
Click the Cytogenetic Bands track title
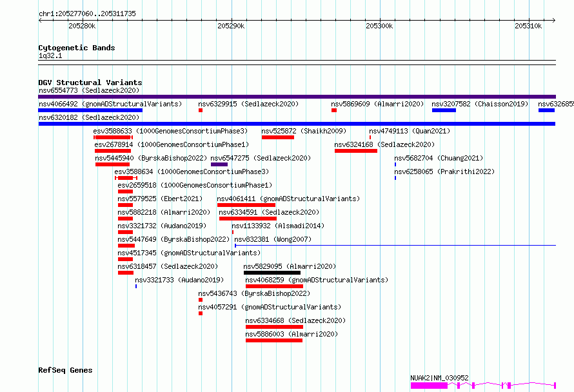(x=77, y=48)
